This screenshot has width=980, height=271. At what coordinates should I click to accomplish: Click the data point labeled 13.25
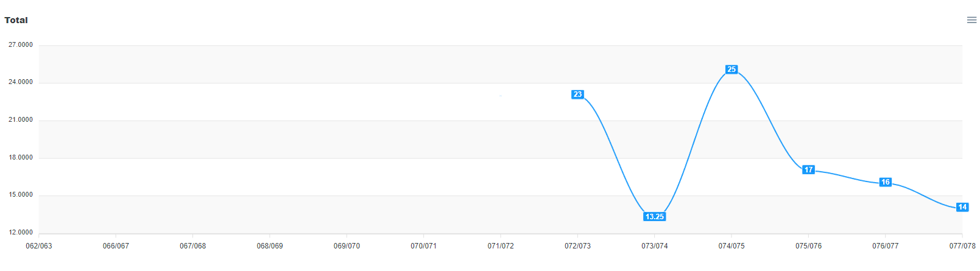pyautogui.click(x=655, y=217)
